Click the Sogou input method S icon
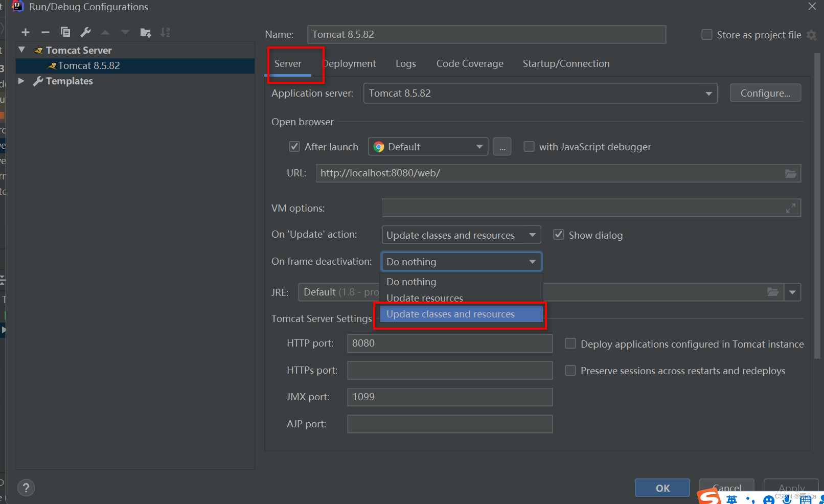This screenshot has height=504, width=824. coord(709,497)
